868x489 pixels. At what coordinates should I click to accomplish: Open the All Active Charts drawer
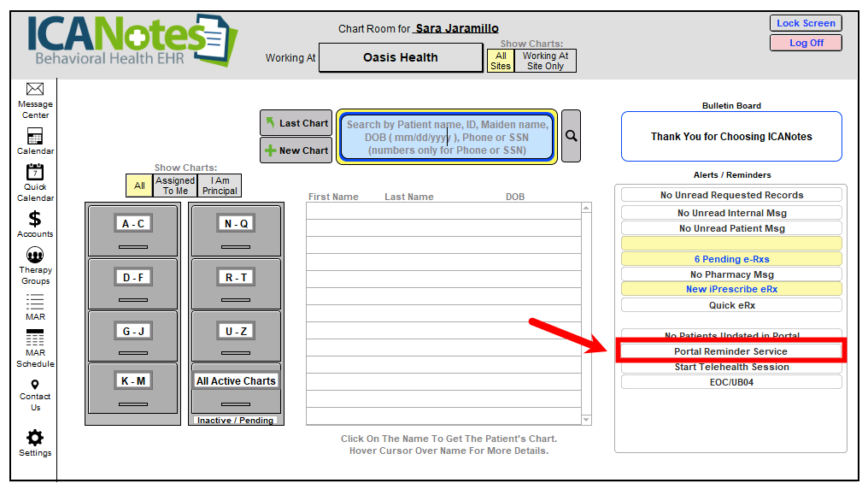[x=236, y=388]
